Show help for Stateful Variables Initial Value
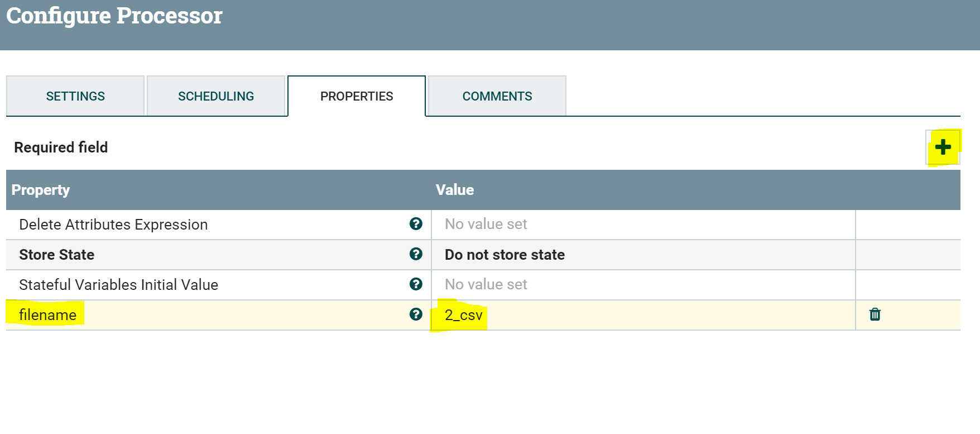This screenshot has width=980, height=434. tap(416, 284)
